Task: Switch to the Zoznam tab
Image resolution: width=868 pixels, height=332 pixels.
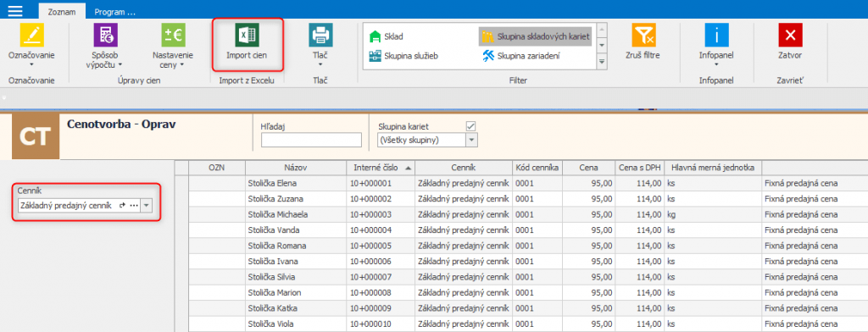Action: pos(61,12)
